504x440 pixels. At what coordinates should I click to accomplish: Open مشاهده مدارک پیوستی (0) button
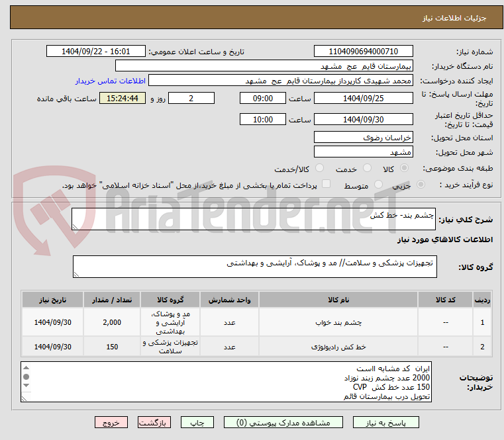[x=283, y=422]
